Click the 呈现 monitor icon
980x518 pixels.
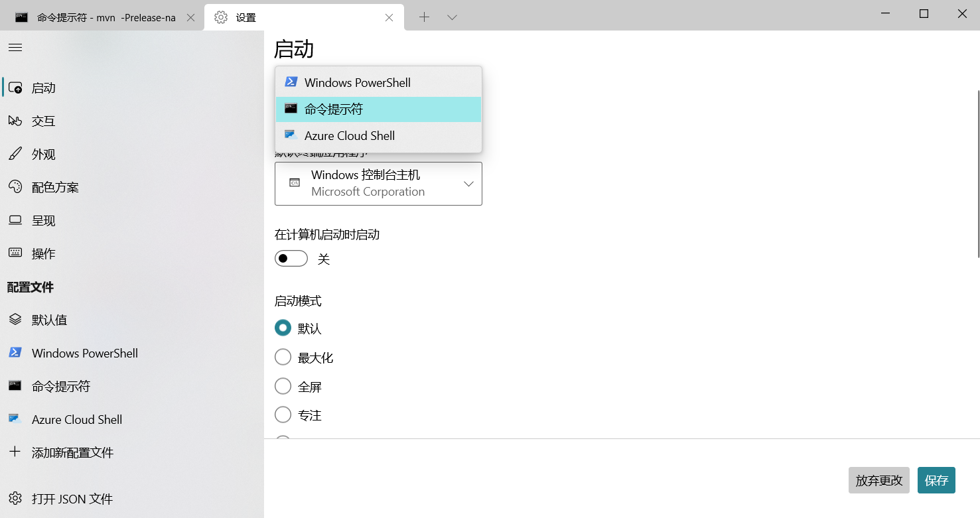point(15,220)
